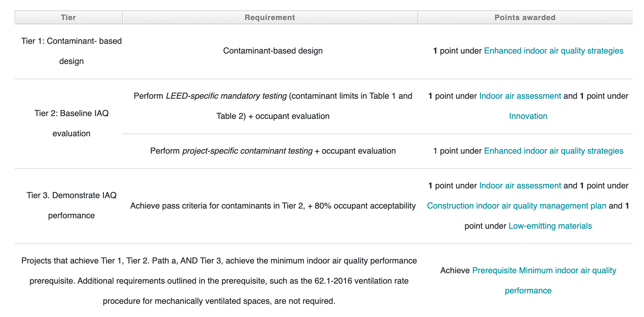Screen dimensions: 644x317
Task: Click Enhanced indoor air quality strategies in the project-specific testing row
Action: (x=554, y=151)
